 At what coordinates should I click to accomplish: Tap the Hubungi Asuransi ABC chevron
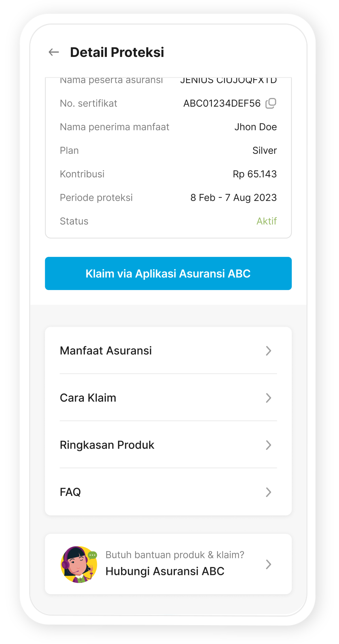(268, 564)
